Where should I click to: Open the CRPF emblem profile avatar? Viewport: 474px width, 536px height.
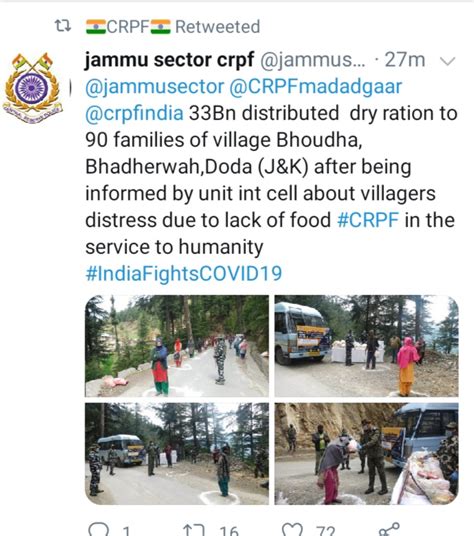(x=32, y=88)
